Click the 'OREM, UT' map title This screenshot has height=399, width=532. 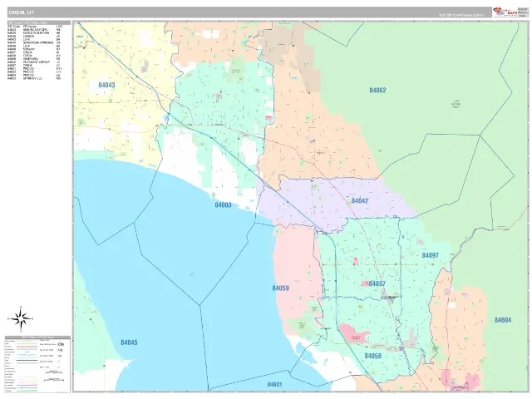coord(21,12)
